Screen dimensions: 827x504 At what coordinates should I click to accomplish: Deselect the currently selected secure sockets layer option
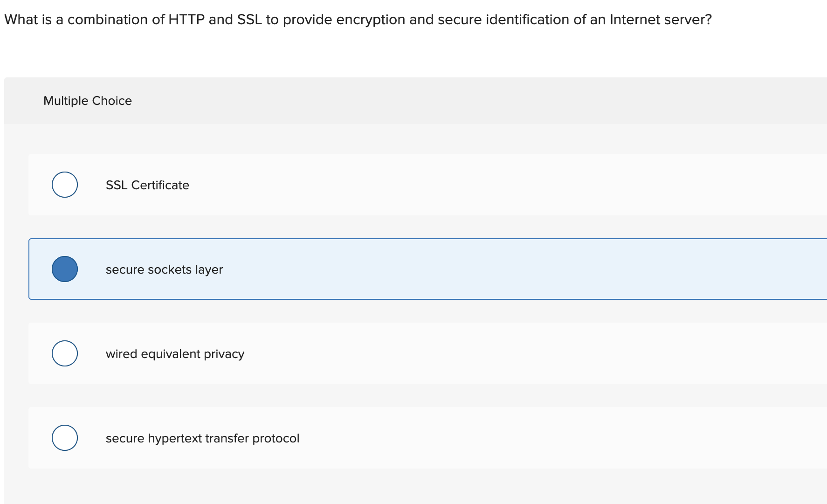pos(64,269)
